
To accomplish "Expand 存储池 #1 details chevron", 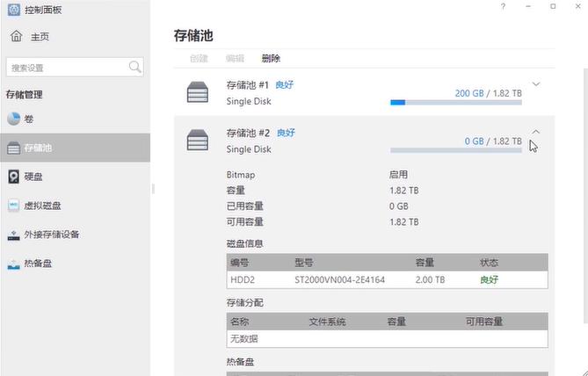I will click(536, 84).
